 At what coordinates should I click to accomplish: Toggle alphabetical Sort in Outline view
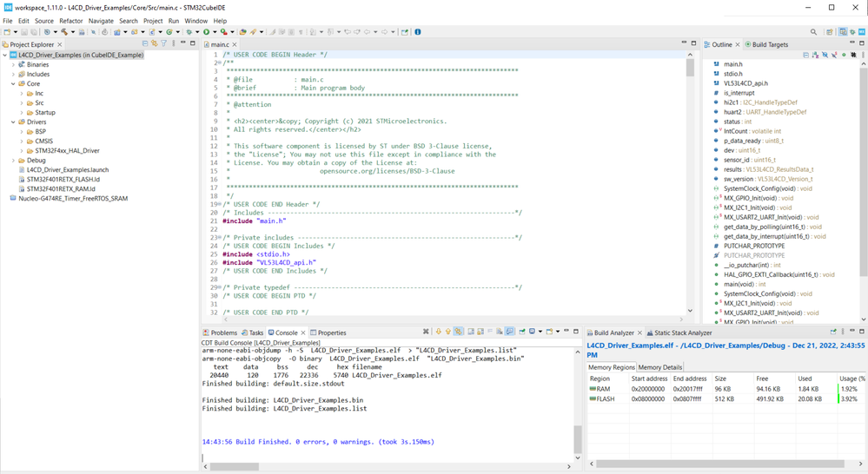815,55
